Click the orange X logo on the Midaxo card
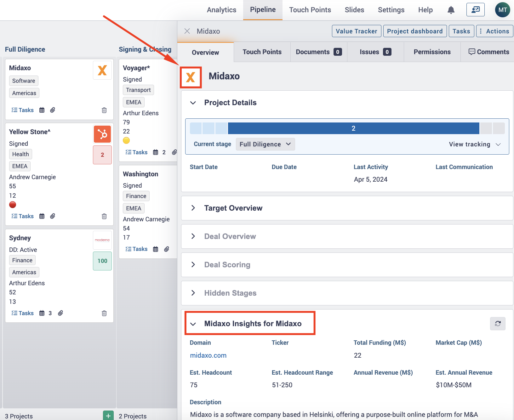Viewport: 514px width, 420px height. click(102, 70)
